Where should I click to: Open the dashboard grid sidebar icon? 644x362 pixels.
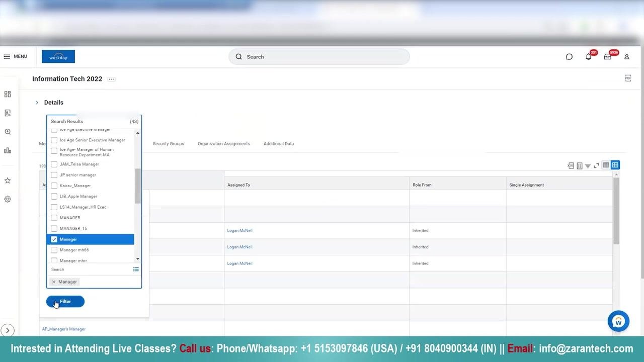coord(8,94)
